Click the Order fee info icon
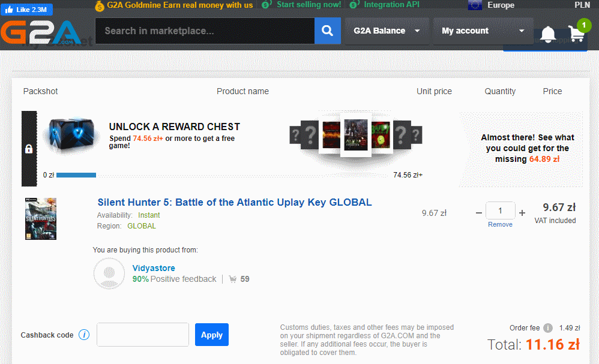The height and width of the screenshot is (364, 599). pos(548,328)
